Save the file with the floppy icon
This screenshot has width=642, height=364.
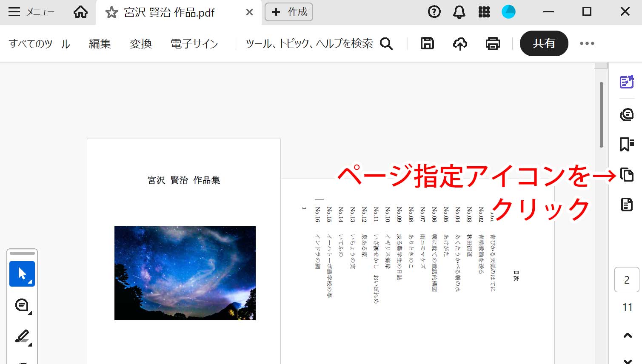point(427,43)
